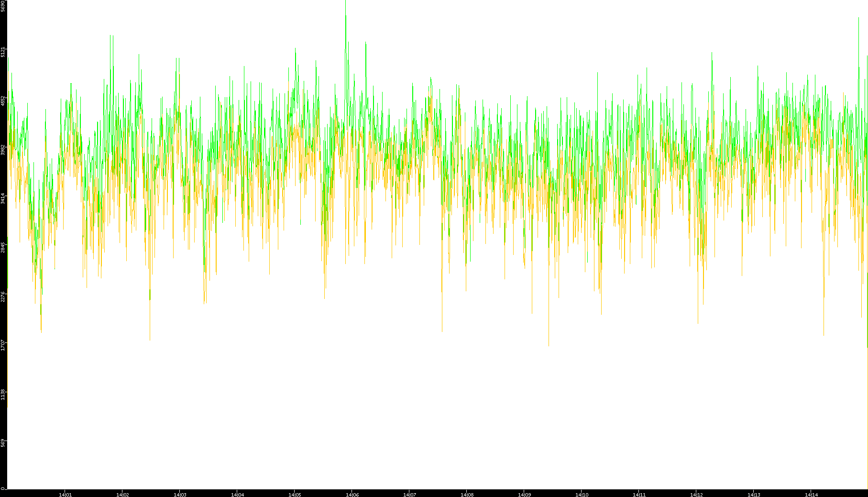Click the 14:06 time axis label
This screenshot has height=497, width=868.
352,495
